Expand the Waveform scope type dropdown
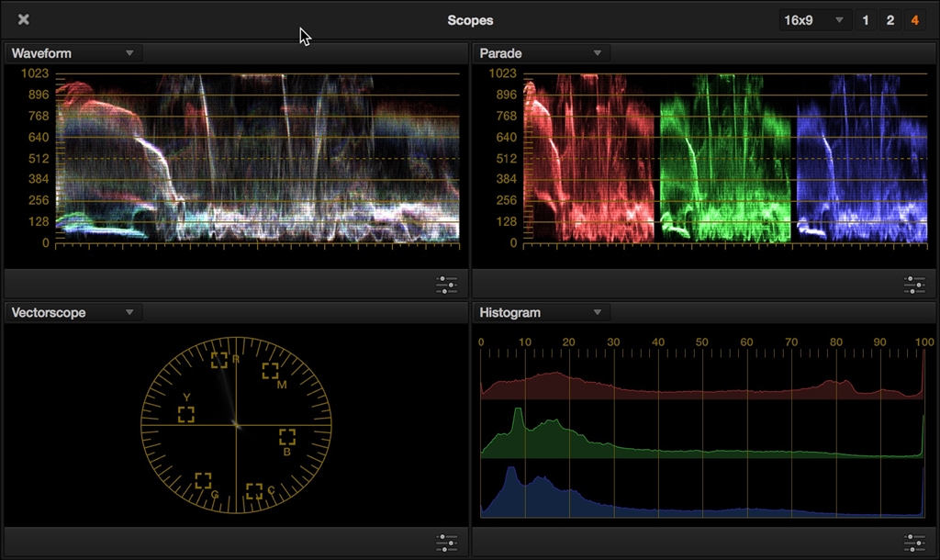Screen dimensions: 940x560 pos(129,53)
